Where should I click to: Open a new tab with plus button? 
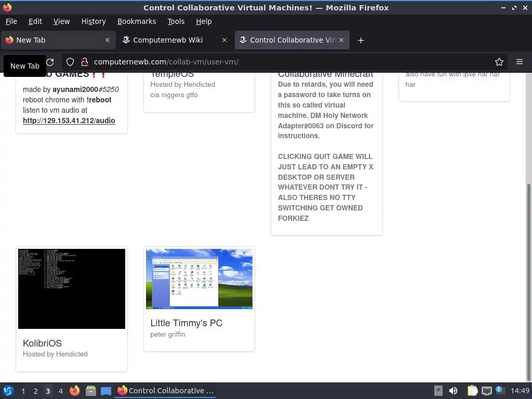pyautogui.click(x=361, y=41)
